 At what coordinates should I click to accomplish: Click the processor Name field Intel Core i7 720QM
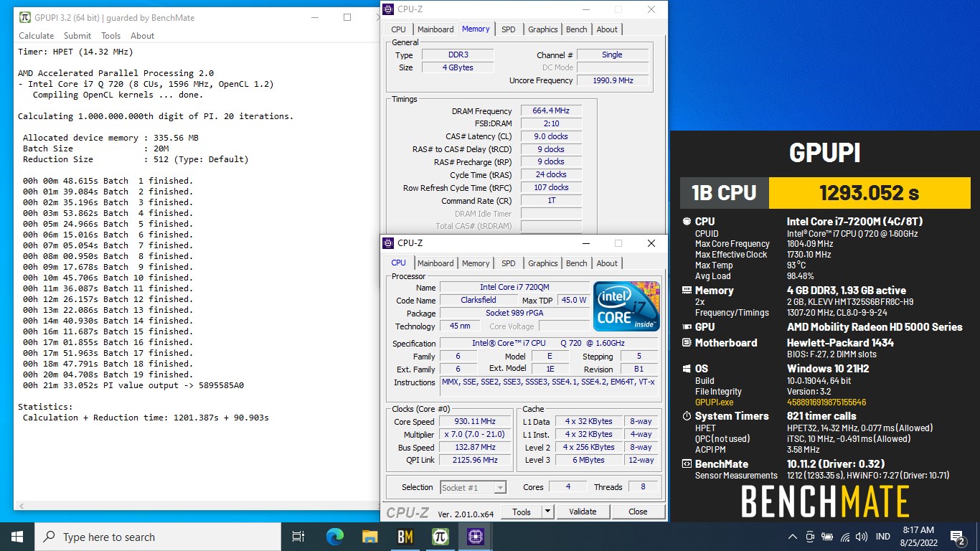pos(514,287)
